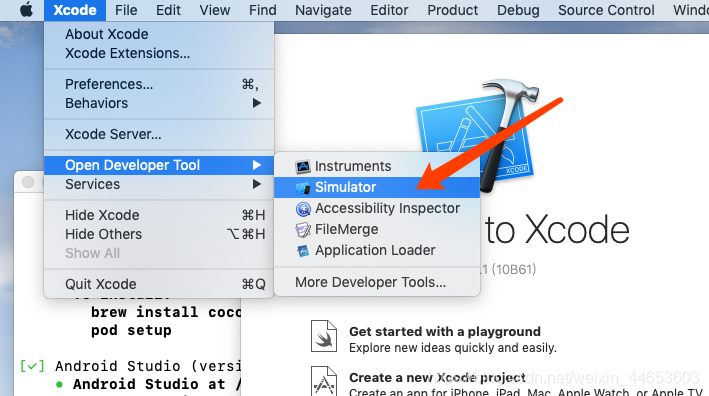Open the Navigate menu
Screen dimensions: 709x396
pos(323,10)
